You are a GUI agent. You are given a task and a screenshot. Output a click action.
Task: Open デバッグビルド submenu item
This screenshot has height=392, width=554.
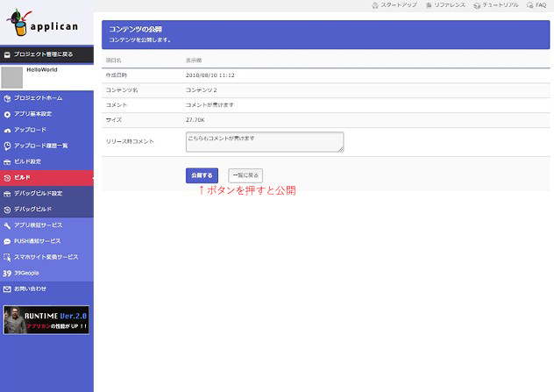pos(46,210)
